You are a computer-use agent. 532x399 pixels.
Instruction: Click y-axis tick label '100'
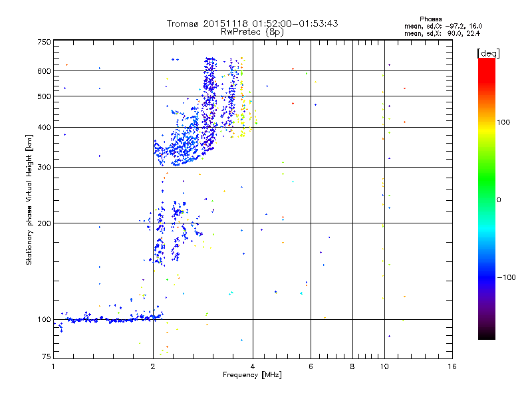44,320
